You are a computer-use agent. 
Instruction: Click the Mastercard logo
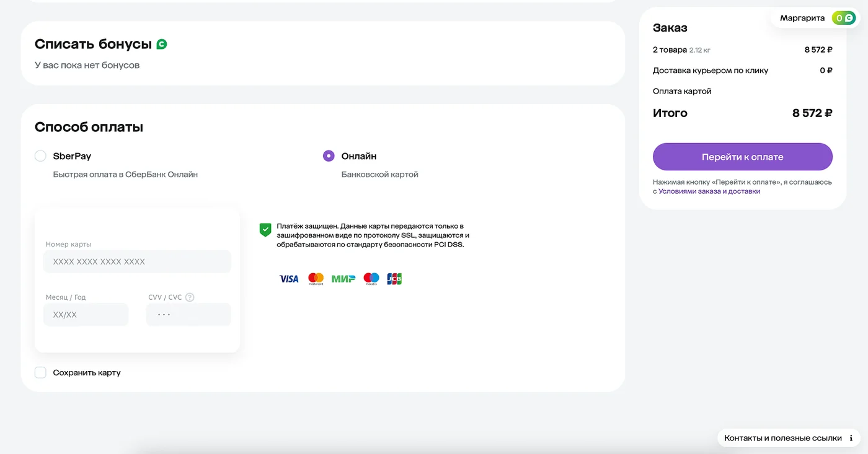click(x=316, y=279)
